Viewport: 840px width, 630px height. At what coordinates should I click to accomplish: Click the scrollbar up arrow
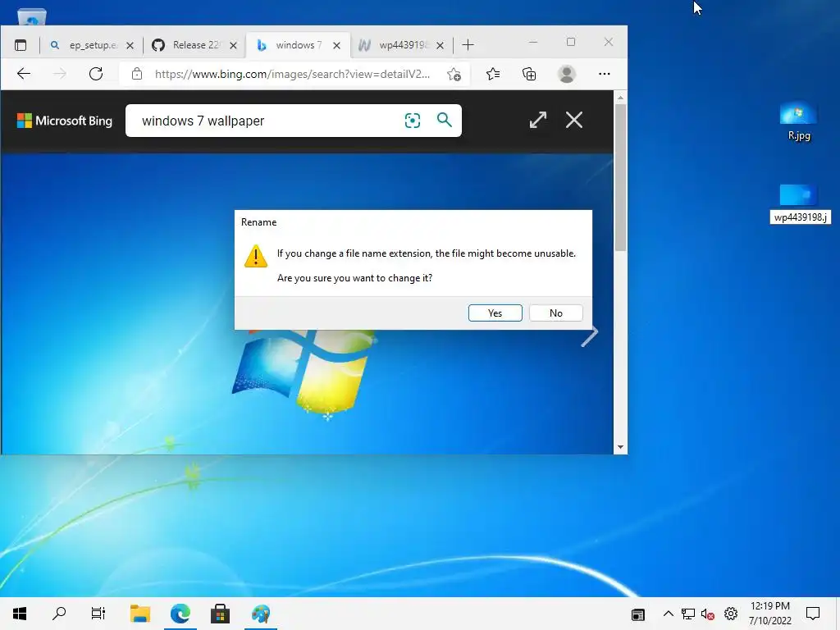click(620, 98)
